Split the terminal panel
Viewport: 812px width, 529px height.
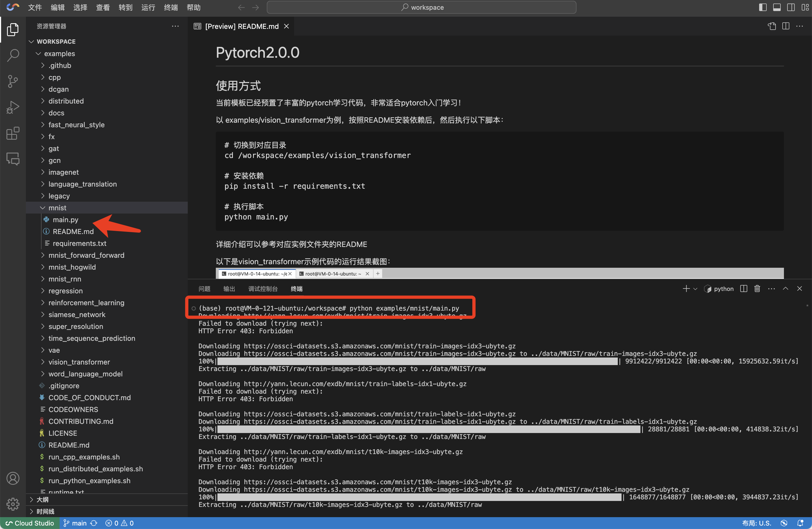click(744, 289)
